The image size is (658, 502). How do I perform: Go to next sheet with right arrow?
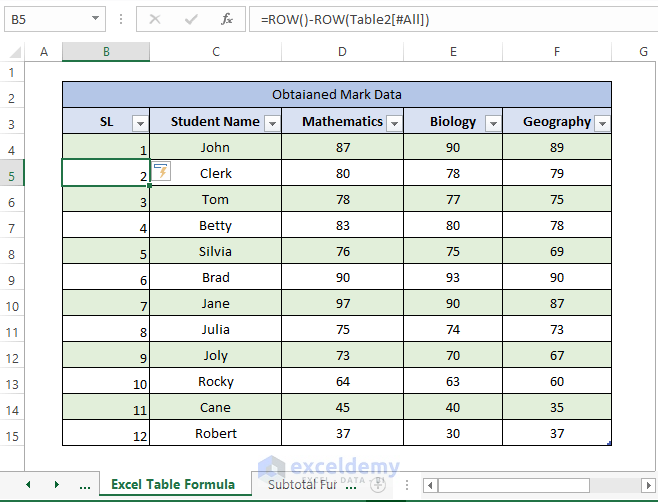click(57, 485)
